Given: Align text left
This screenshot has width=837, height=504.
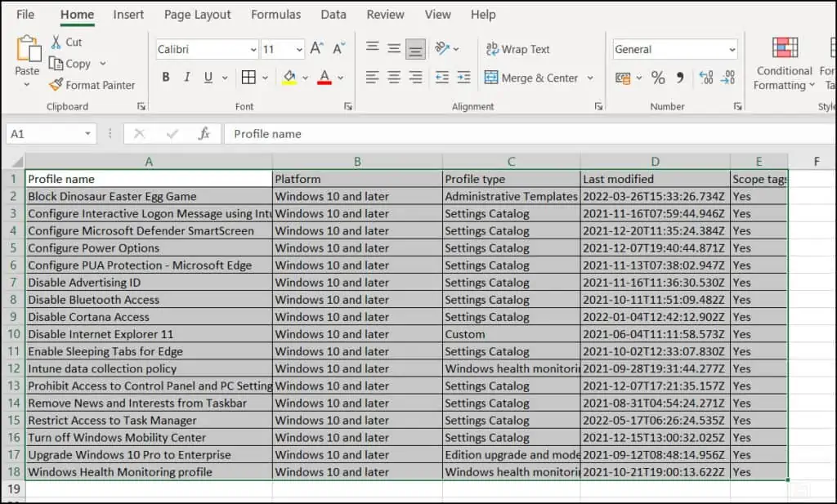Looking at the screenshot, I should pyautogui.click(x=373, y=78).
